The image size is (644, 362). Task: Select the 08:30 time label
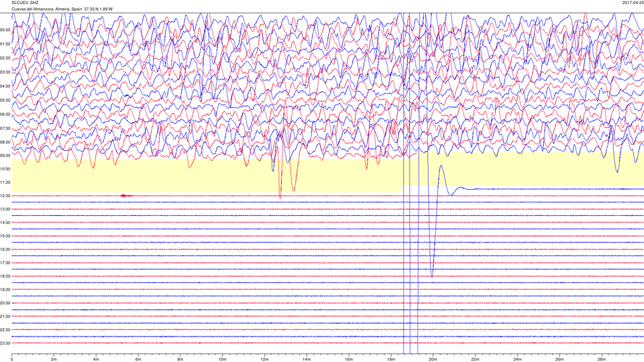pos(5,142)
